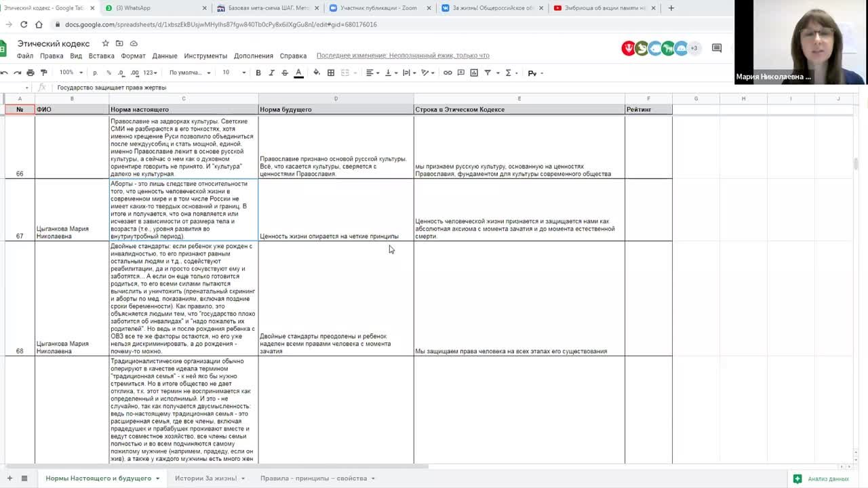
Task: Select the Рейтинг header cell
Action: coord(648,109)
